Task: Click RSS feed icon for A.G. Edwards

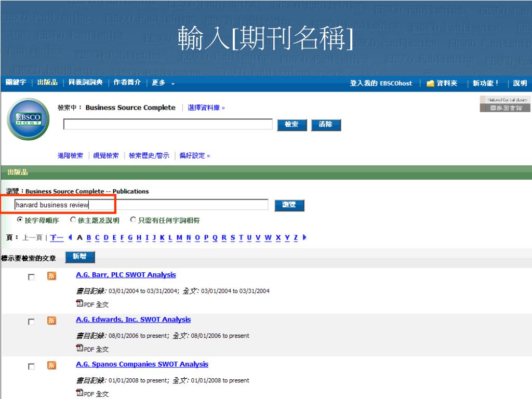Action: tap(51, 321)
